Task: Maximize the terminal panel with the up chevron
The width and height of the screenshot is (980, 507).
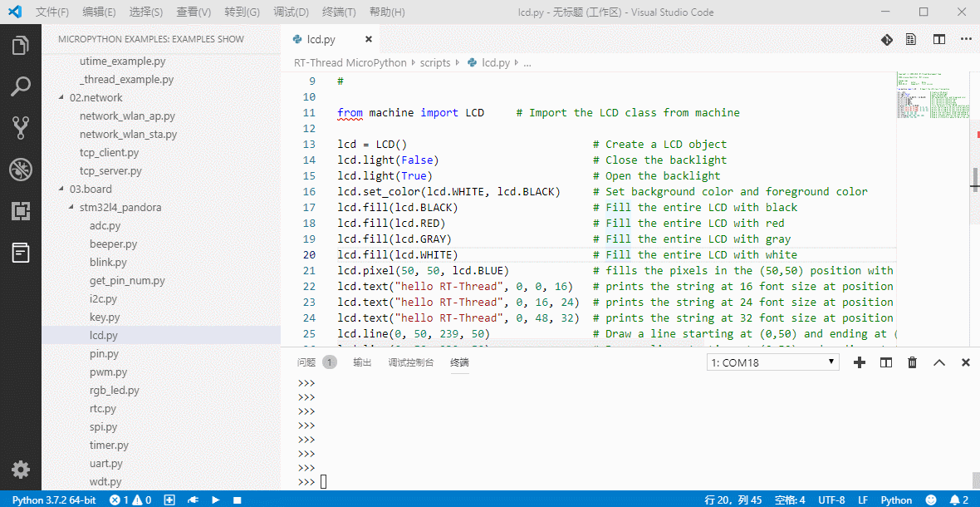Action: 939,362
